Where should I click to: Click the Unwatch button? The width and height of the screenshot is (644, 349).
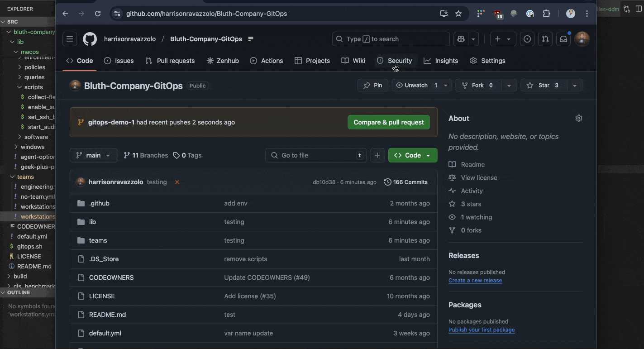click(x=416, y=85)
